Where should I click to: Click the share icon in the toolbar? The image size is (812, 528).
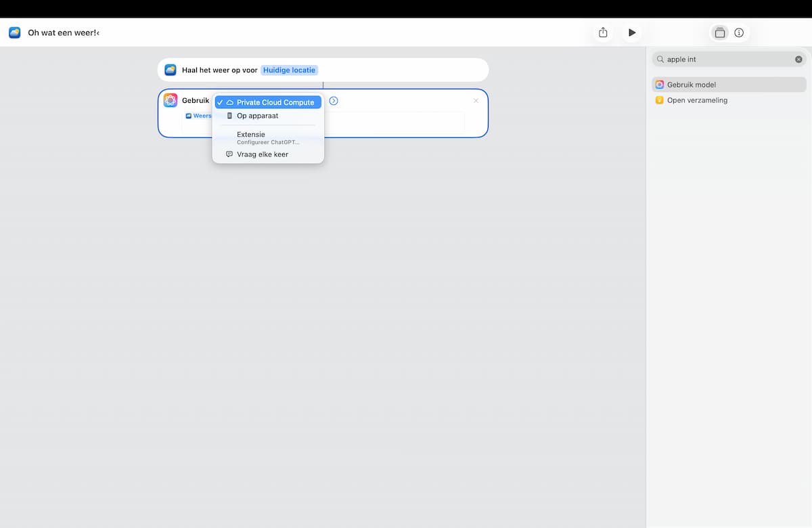[603, 32]
